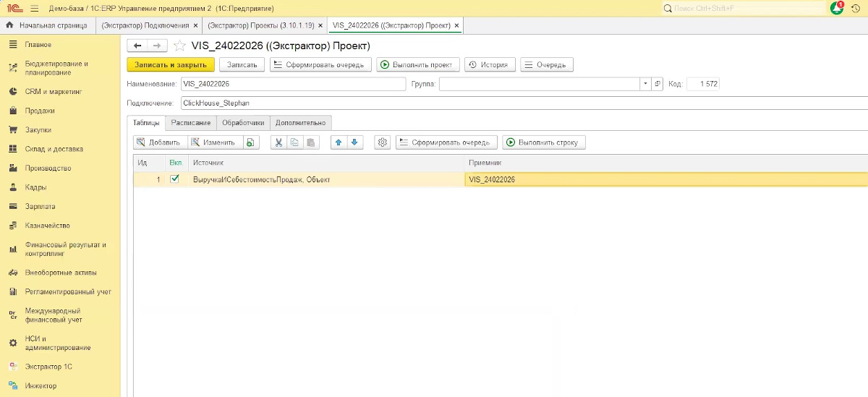868x397 pixels.
Task: Click the Источник column header
Action: (326, 163)
